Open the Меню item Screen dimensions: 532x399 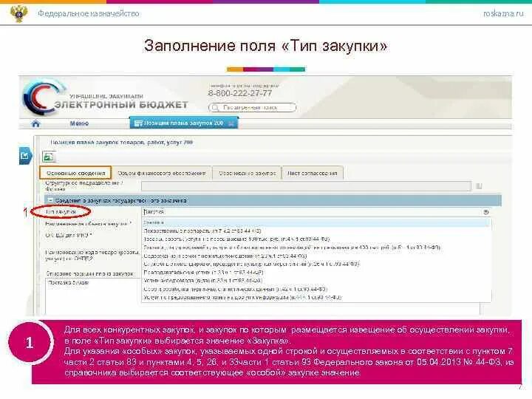(79, 123)
